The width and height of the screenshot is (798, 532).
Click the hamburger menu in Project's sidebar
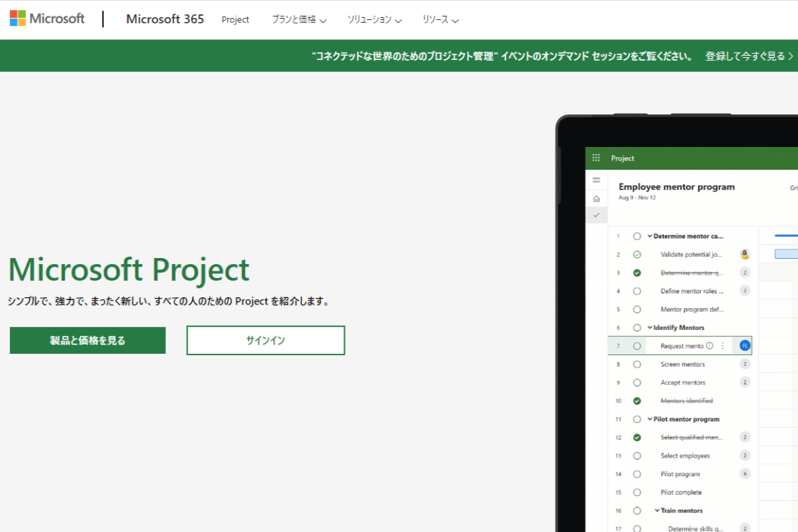point(597,180)
